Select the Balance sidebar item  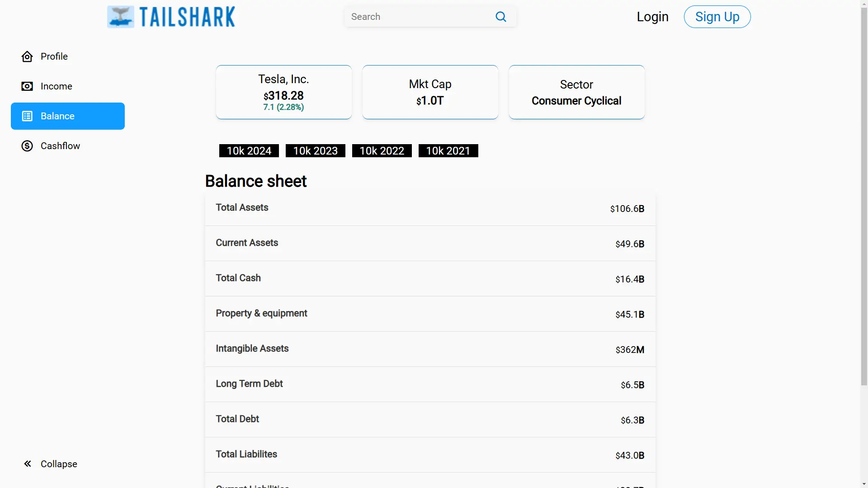[68, 116]
